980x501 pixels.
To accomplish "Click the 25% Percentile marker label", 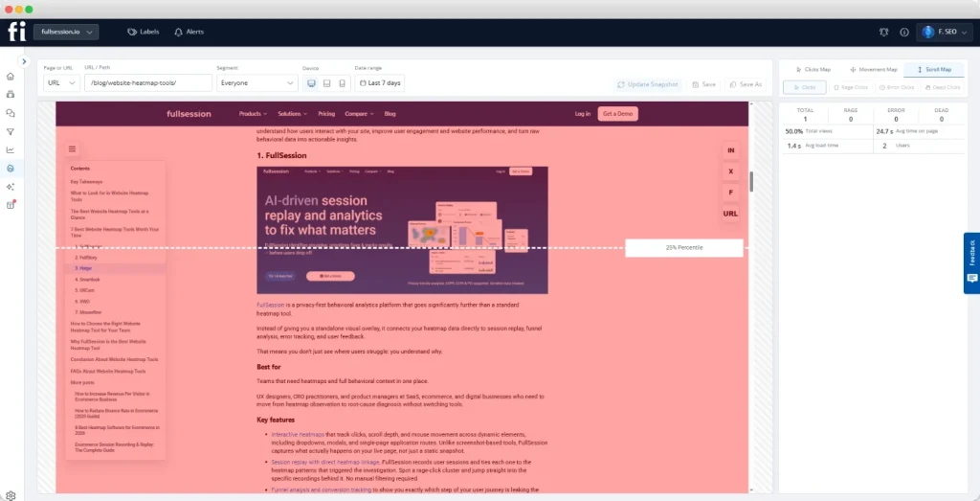I will click(683, 248).
